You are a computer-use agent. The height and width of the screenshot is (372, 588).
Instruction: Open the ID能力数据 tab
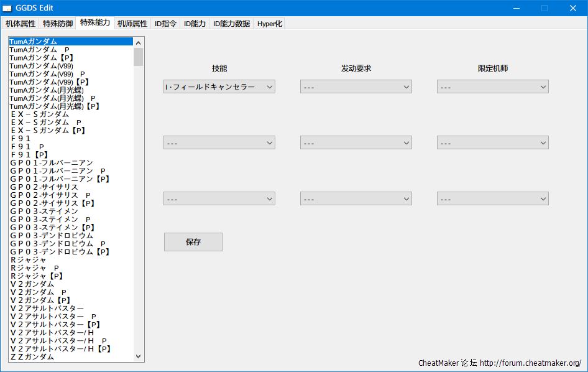point(231,24)
